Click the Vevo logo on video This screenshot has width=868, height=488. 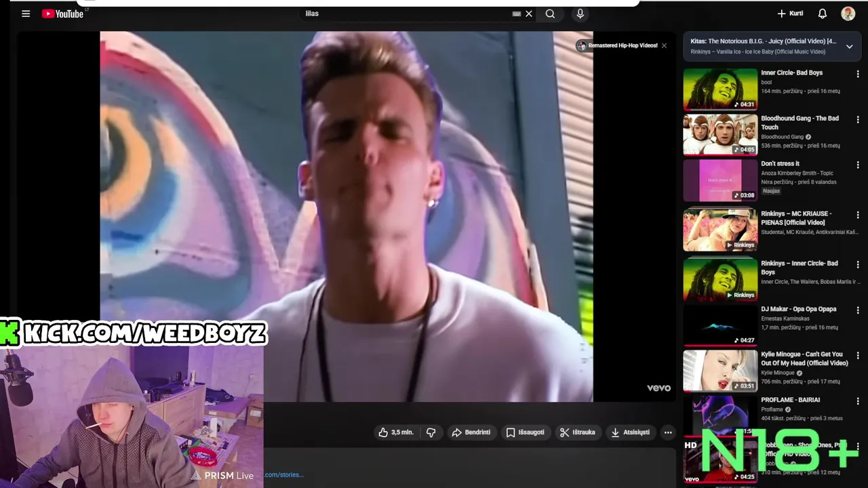[x=658, y=388]
